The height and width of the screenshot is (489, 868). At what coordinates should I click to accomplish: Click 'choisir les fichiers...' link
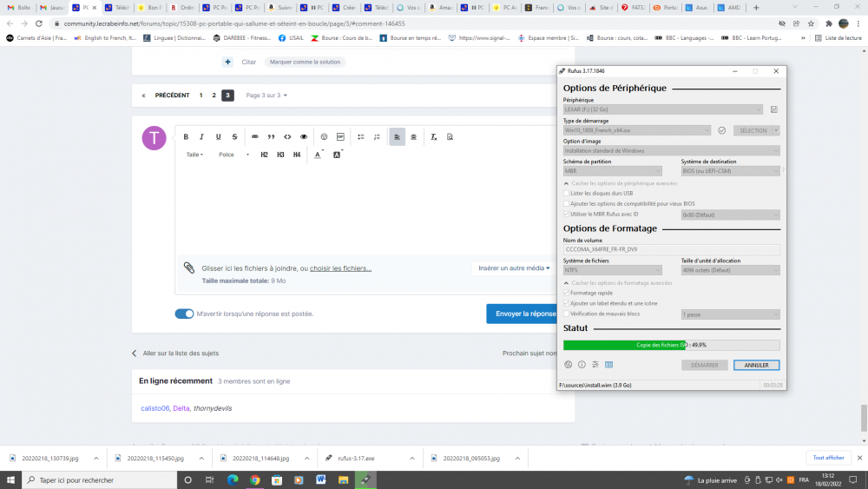click(340, 268)
